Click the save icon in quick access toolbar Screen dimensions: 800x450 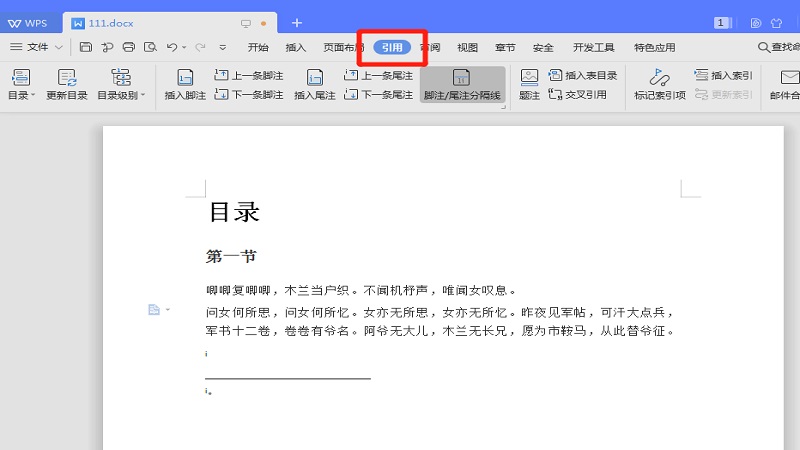click(x=86, y=47)
